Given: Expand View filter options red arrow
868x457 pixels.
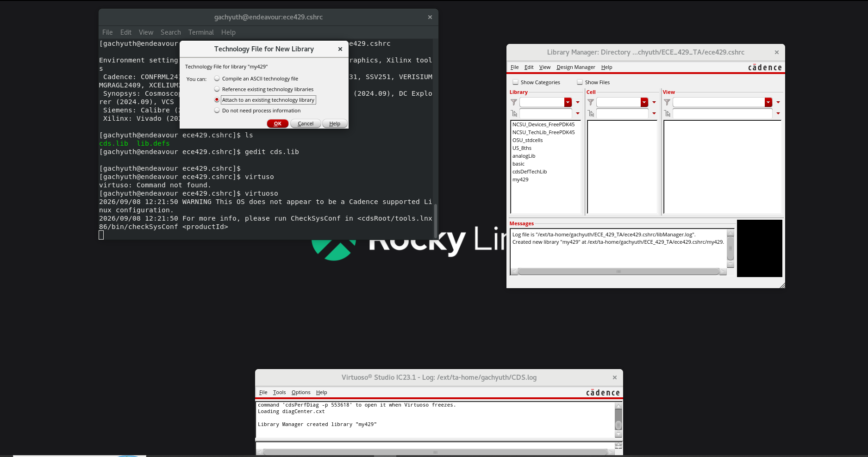Looking at the screenshot, I should pyautogui.click(x=778, y=102).
